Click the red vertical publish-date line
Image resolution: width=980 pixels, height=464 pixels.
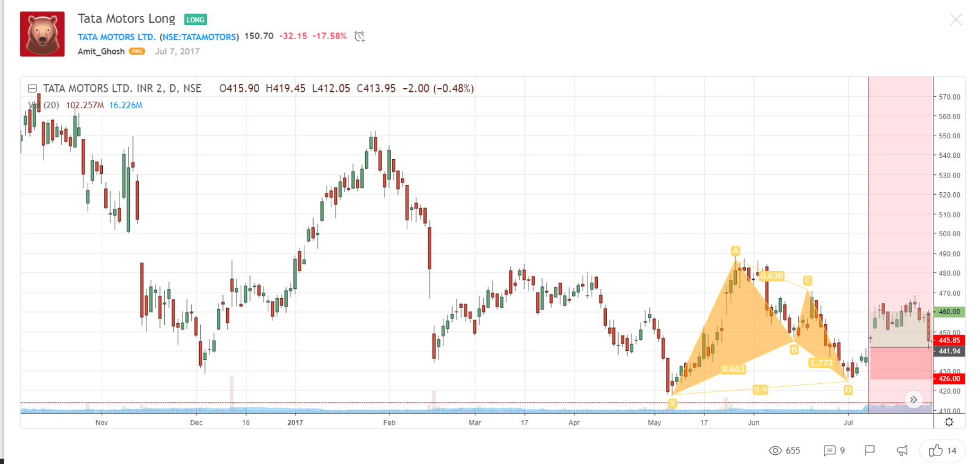point(869,245)
